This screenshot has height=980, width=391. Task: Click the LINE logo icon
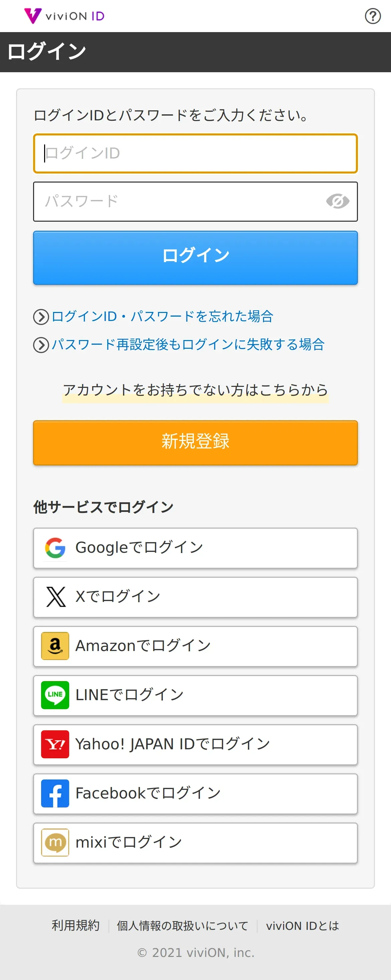click(x=55, y=695)
